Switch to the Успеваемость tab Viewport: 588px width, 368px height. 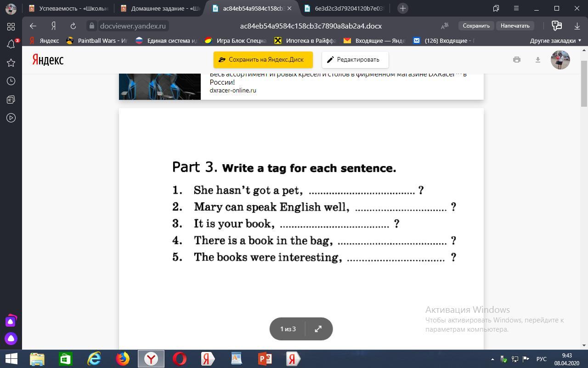pos(68,8)
